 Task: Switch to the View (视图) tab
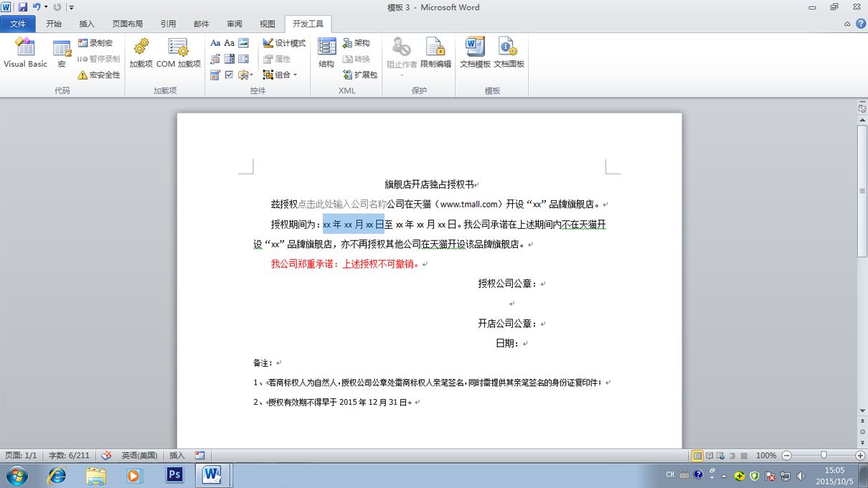point(267,24)
